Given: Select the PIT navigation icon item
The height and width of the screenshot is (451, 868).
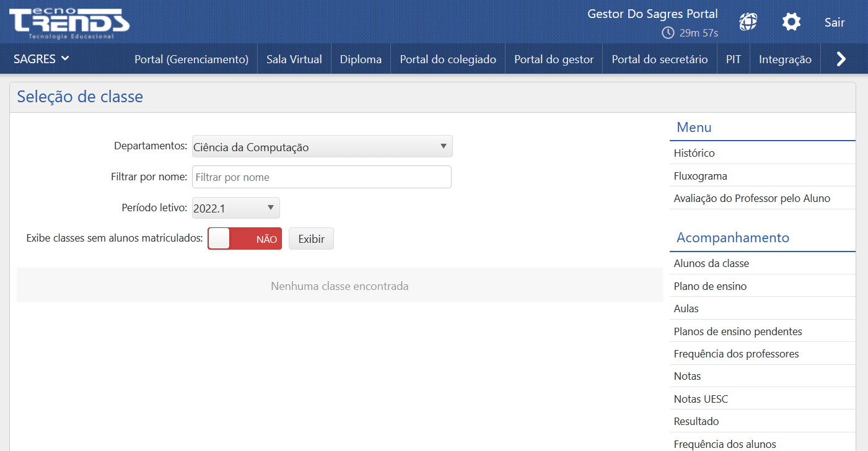Looking at the screenshot, I should tap(734, 59).
